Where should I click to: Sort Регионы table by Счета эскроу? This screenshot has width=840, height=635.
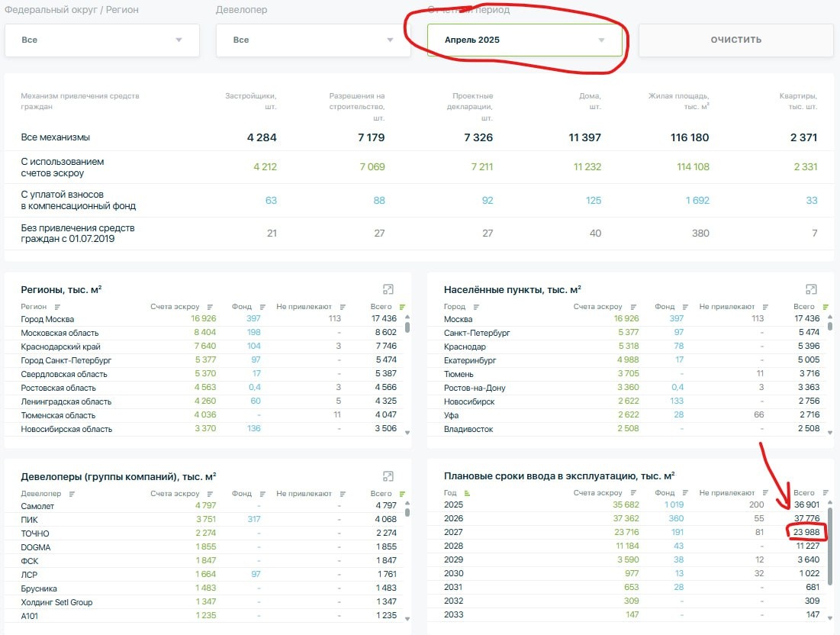(x=210, y=307)
